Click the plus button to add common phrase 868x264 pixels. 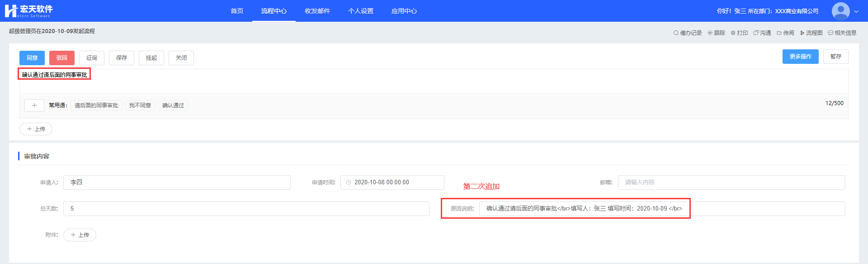(x=34, y=106)
